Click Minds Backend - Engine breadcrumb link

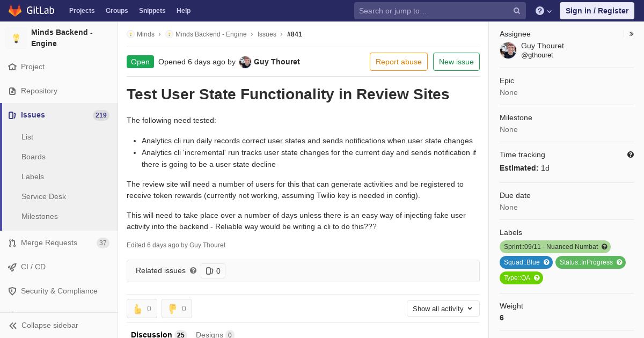click(x=211, y=34)
